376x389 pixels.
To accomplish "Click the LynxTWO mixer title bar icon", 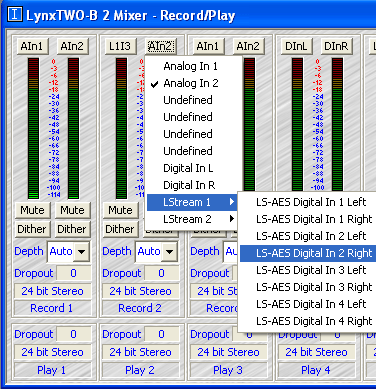I will click(x=15, y=15).
